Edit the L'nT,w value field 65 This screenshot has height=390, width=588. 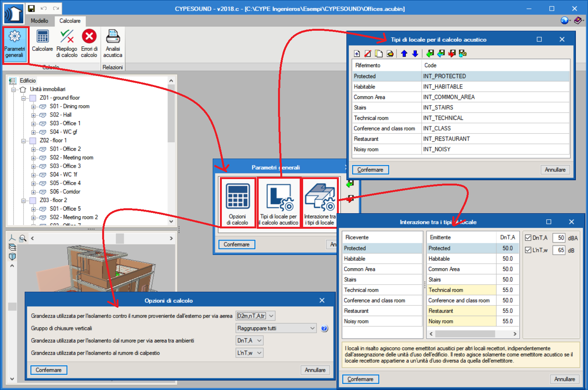click(x=559, y=250)
